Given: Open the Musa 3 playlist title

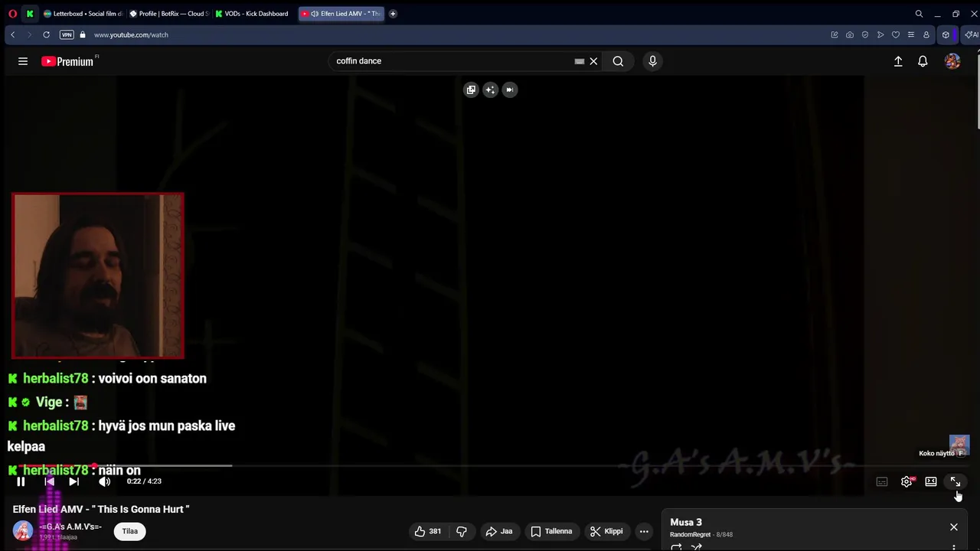Looking at the screenshot, I should [x=686, y=523].
